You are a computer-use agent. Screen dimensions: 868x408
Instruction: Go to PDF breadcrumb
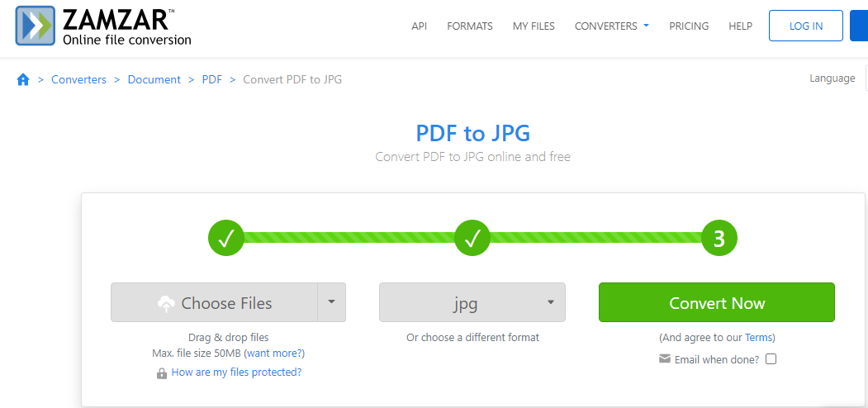tap(211, 80)
